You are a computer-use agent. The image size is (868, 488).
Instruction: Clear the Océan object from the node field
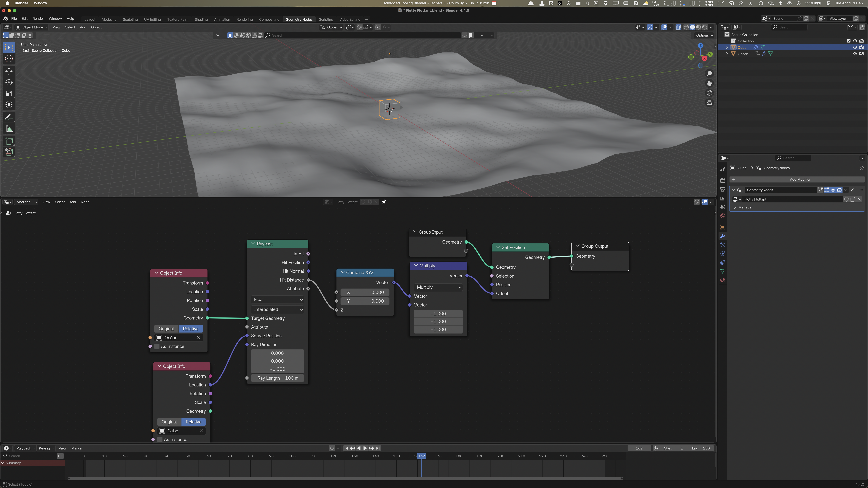(198, 338)
